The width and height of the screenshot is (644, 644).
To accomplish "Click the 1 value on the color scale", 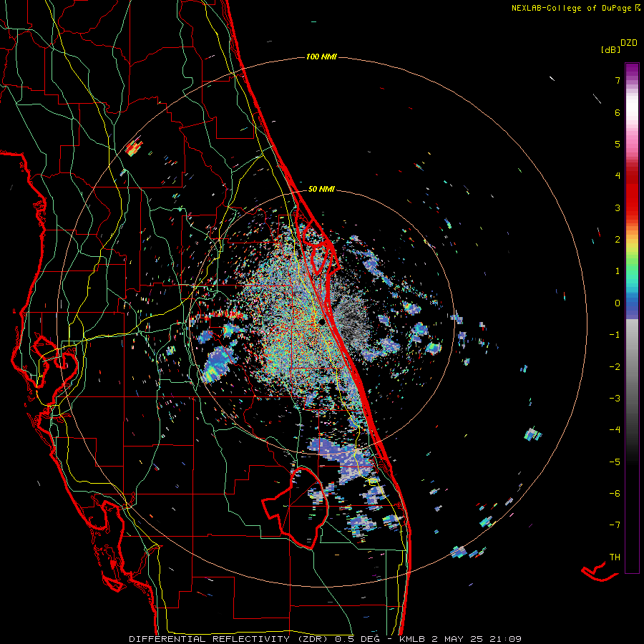I will tap(618, 271).
